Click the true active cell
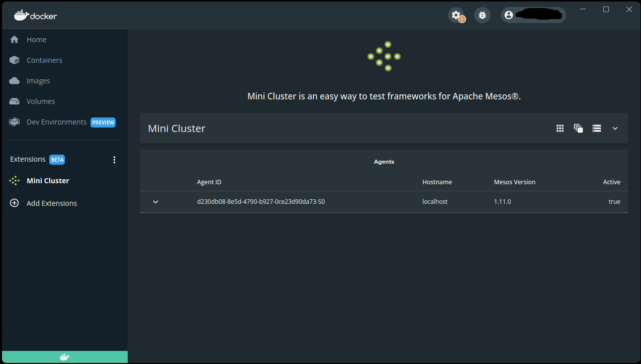This screenshot has height=364, width=641. (614, 202)
